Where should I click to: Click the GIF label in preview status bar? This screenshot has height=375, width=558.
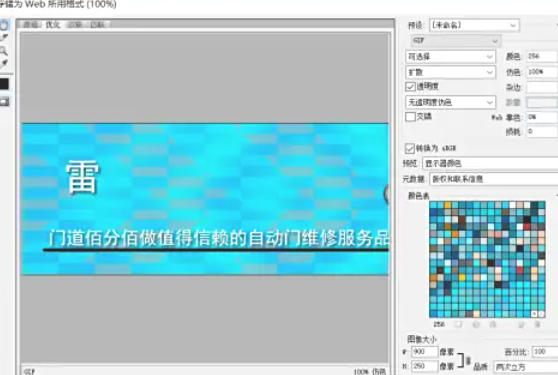29,372
